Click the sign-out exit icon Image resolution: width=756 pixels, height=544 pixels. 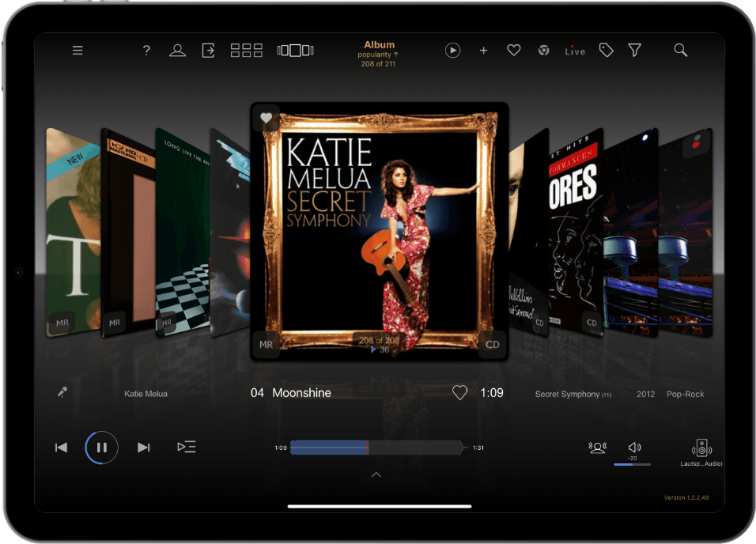[x=208, y=50]
